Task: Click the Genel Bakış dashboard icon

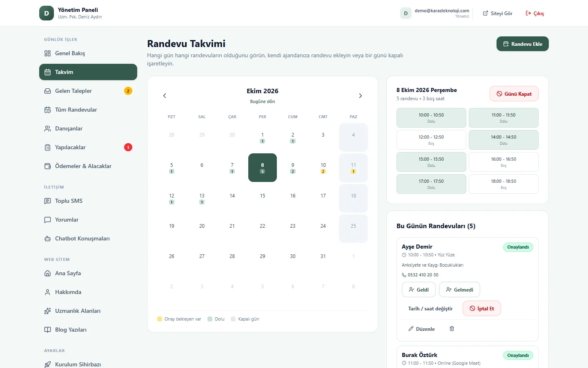Action: [x=47, y=53]
